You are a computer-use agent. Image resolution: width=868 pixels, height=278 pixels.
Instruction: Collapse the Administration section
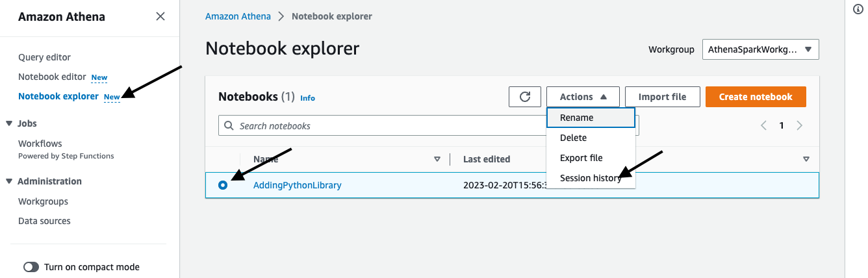pos(9,181)
